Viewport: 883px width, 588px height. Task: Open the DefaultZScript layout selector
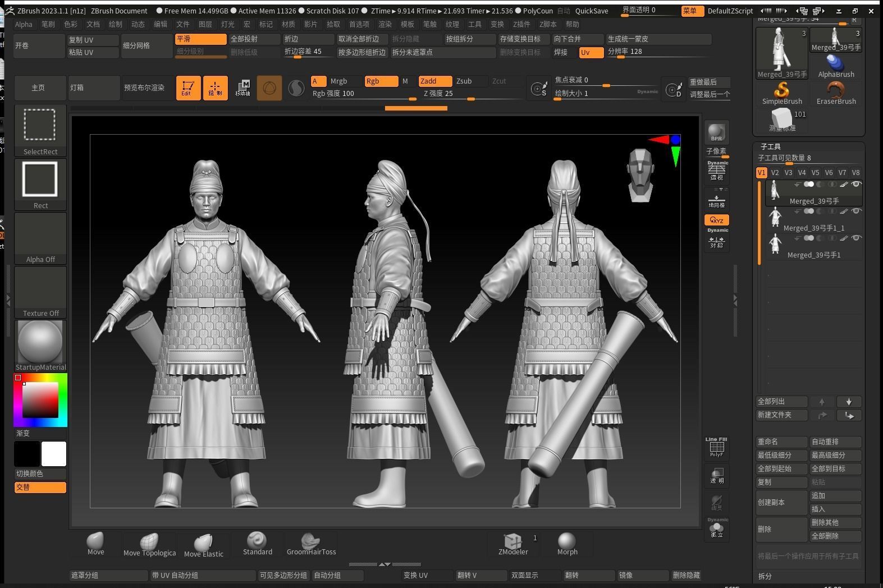click(x=730, y=11)
